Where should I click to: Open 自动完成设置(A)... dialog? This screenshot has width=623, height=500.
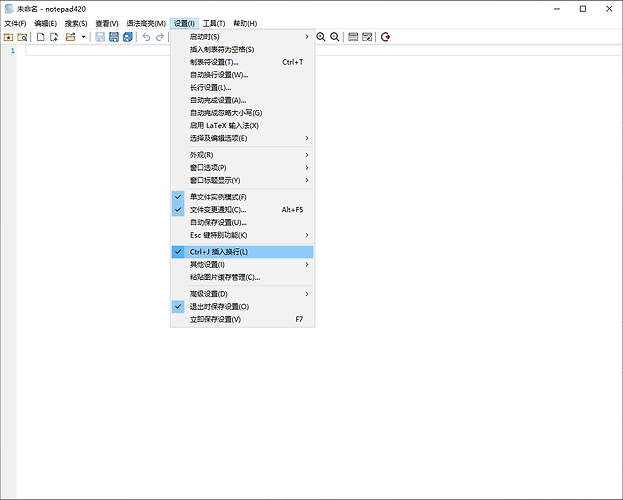[242, 100]
